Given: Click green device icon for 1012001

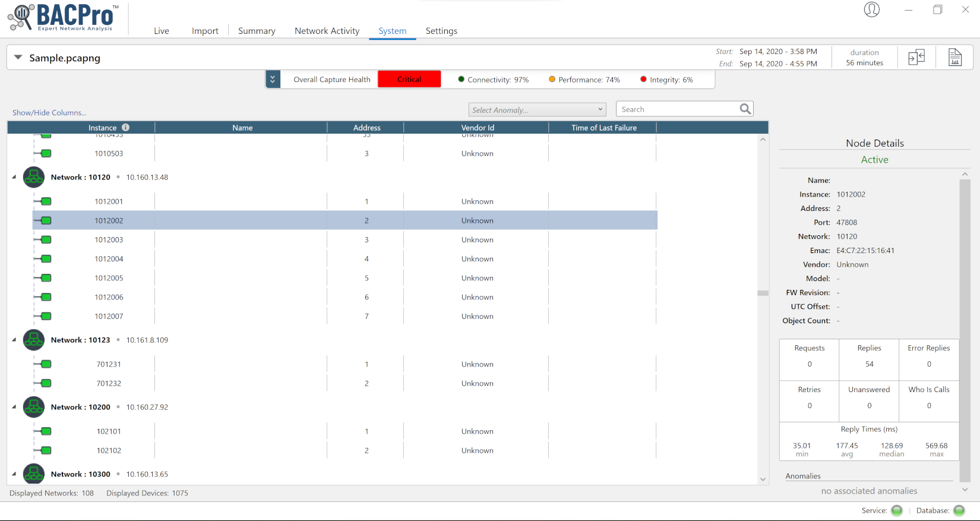Looking at the screenshot, I should (x=46, y=201).
